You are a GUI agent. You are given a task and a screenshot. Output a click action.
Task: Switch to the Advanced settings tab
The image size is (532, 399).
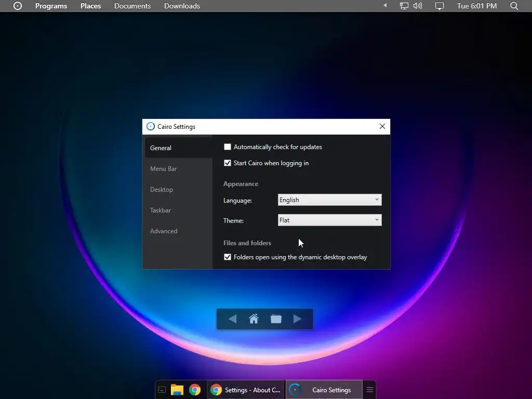pyautogui.click(x=179, y=231)
